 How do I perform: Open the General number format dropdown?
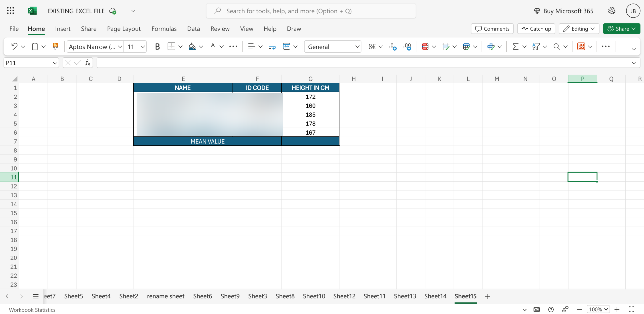click(333, 47)
